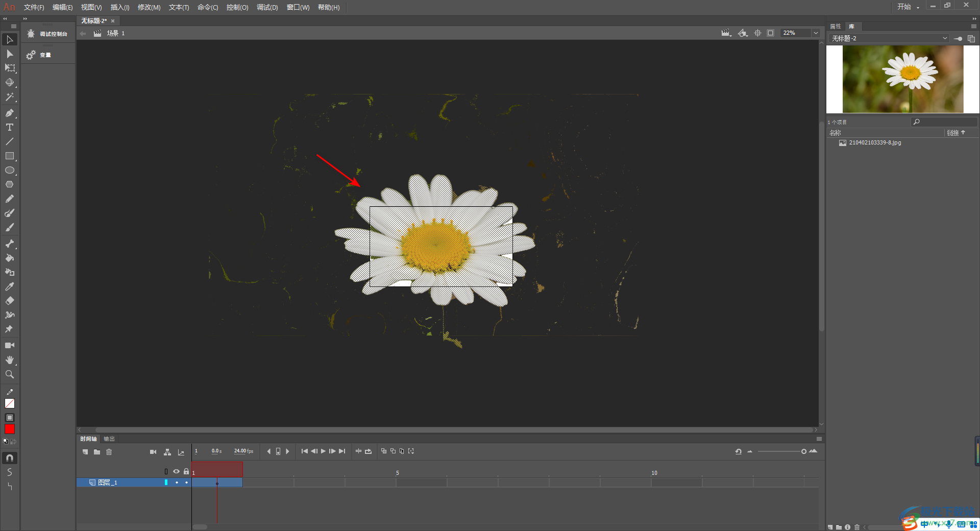Pin current library with pin icon
Screen dimensions: 980x531
click(958, 39)
